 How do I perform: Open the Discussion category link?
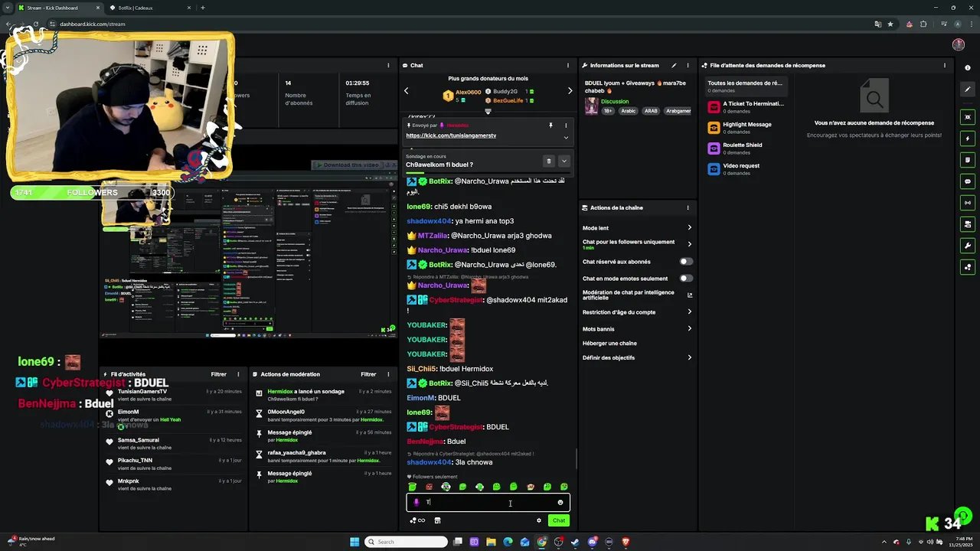(x=615, y=102)
